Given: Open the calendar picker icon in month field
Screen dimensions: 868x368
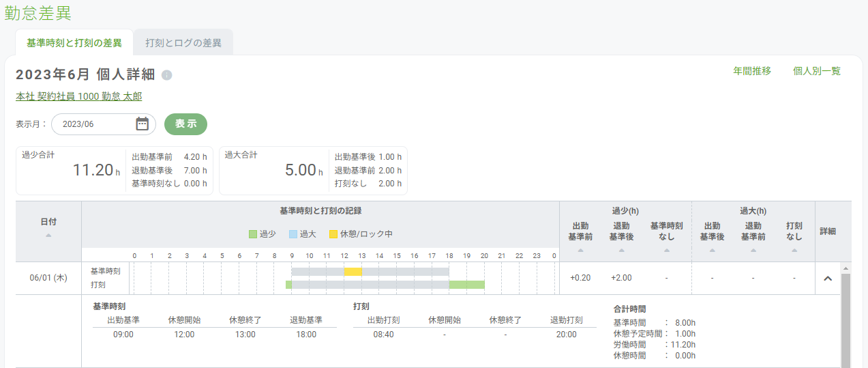Looking at the screenshot, I should click(x=142, y=124).
